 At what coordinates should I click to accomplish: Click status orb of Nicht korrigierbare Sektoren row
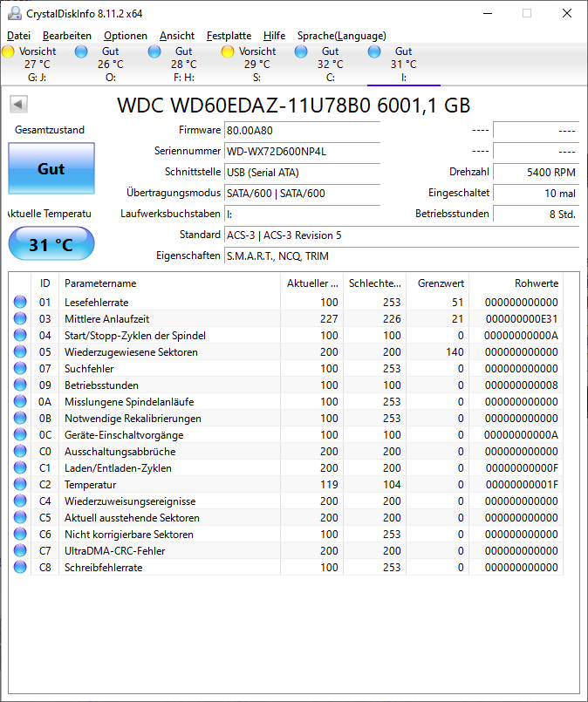click(20, 534)
